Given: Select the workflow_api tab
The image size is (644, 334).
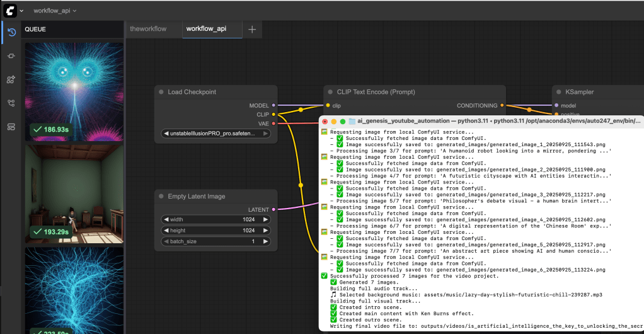Looking at the screenshot, I should tap(205, 29).
